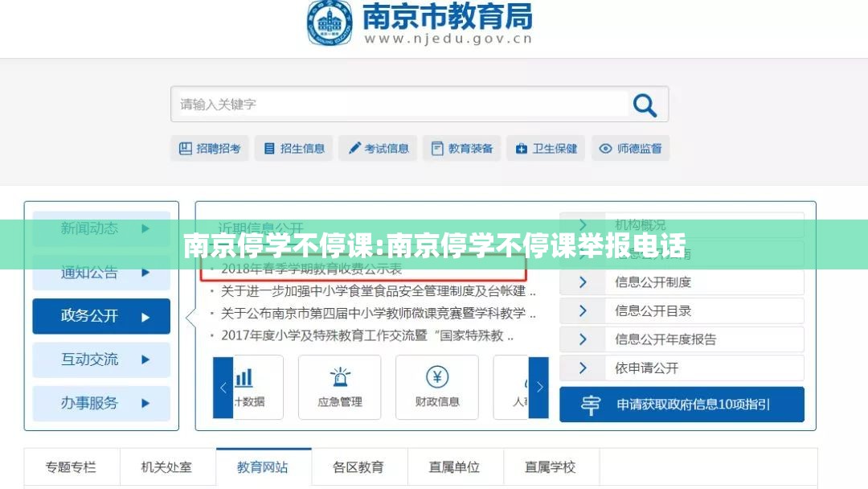Focus the 请输入关键字 search field
This screenshot has width=868, height=489.
point(399,105)
